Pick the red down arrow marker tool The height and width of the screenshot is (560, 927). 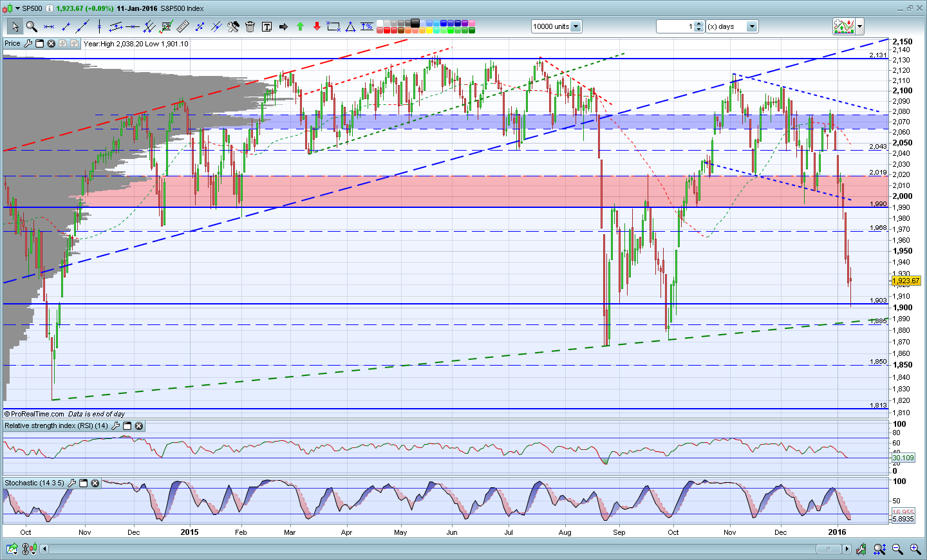[x=317, y=26]
